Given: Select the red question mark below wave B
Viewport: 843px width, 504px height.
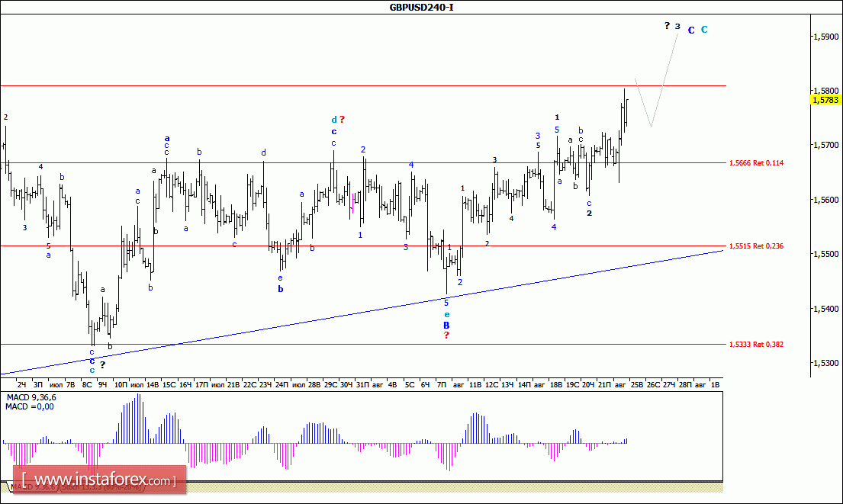Looking at the screenshot, I should tap(446, 335).
